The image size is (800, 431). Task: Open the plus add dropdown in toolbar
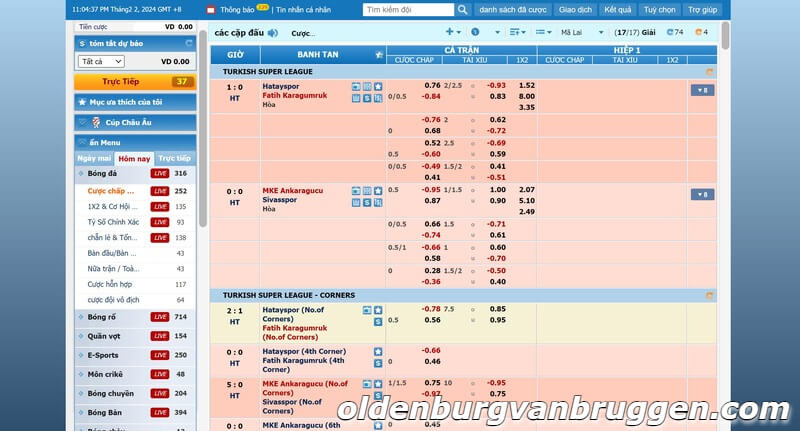[x=453, y=32]
